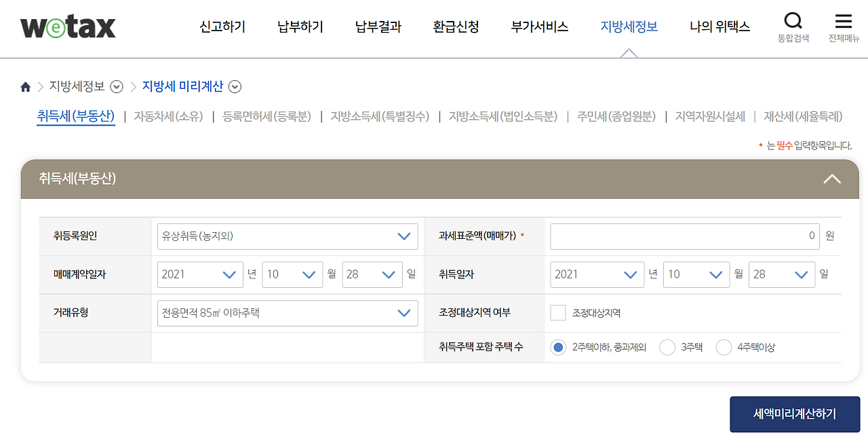The width and height of the screenshot is (868, 448).
Task: Switch to the 자동차세(소유) tab
Action: point(168,116)
